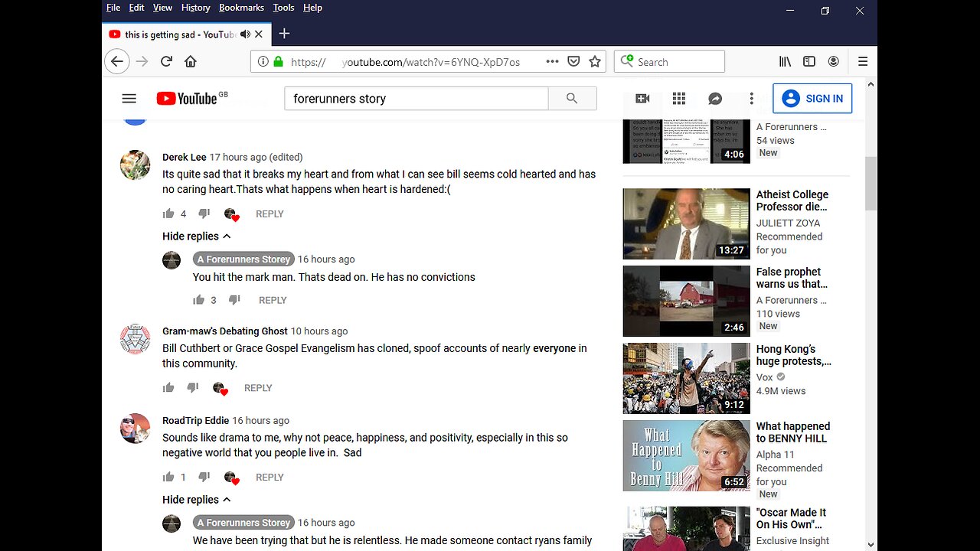Image resolution: width=980 pixels, height=551 pixels.
Task: Open the YouTube messages share icon
Action: [715, 99]
